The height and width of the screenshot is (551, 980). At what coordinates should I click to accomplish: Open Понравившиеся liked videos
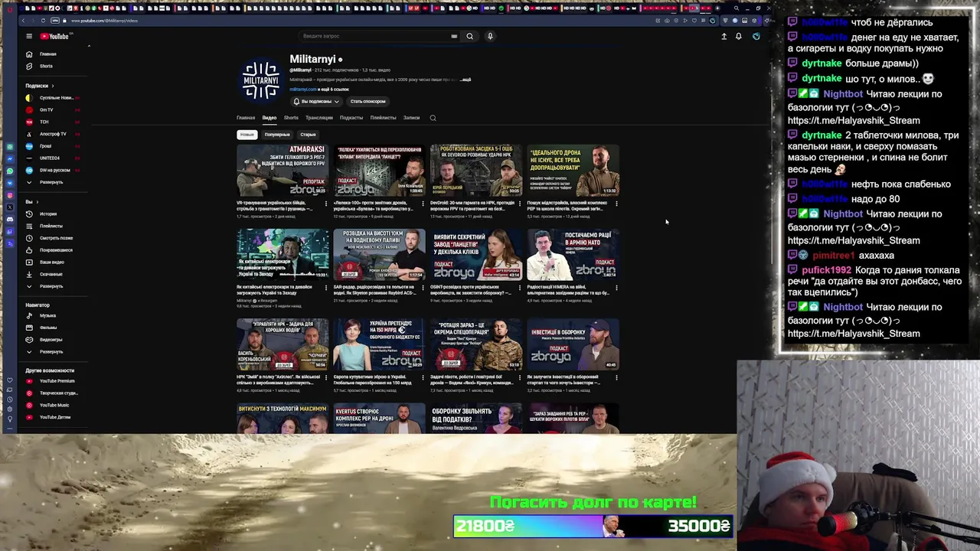tap(56, 250)
